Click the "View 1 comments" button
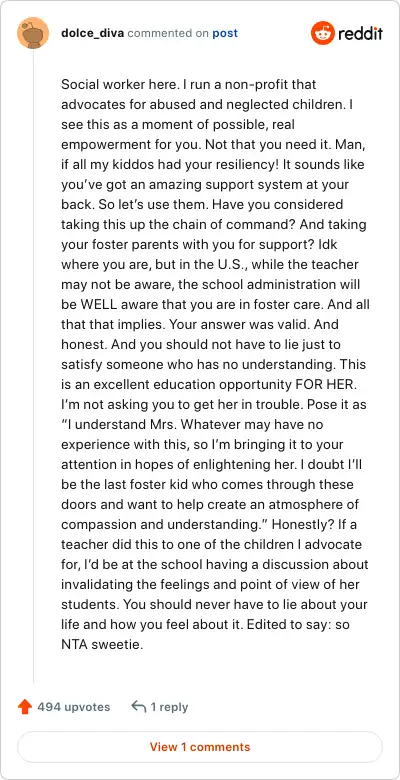This screenshot has height=780, width=400. click(200, 747)
